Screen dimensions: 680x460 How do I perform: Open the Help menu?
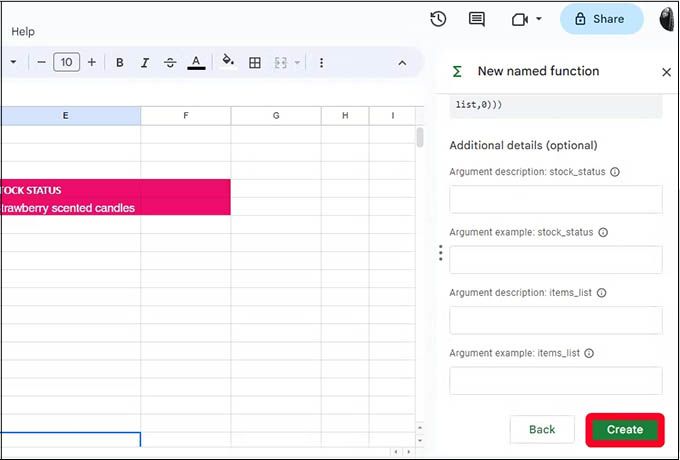[x=23, y=32]
